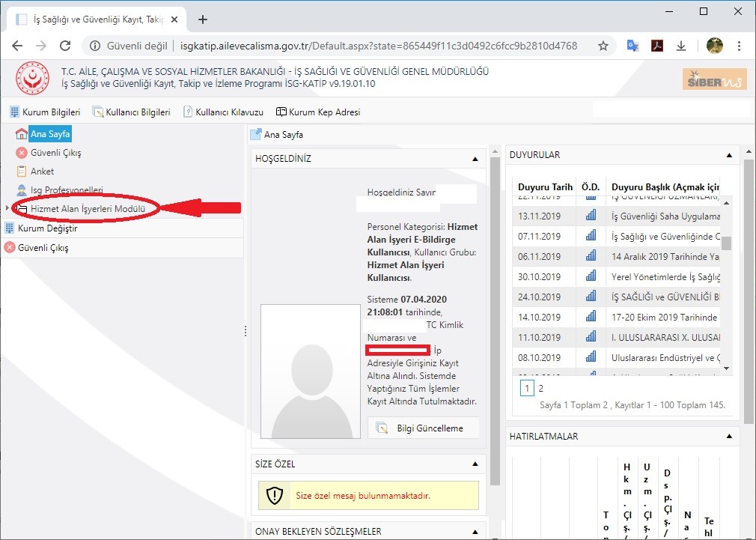Open Isg Profesyonelleri in the sidebar
756x540 pixels.
[x=67, y=190]
